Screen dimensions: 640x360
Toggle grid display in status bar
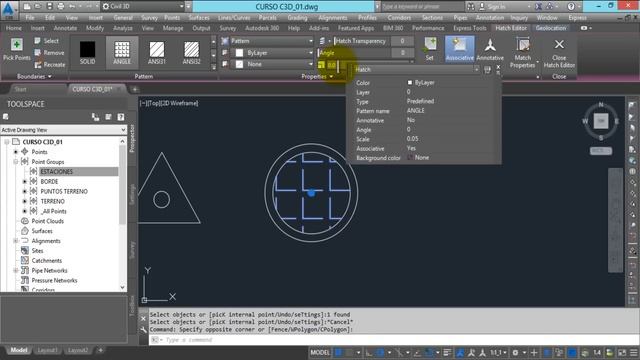click(338, 353)
